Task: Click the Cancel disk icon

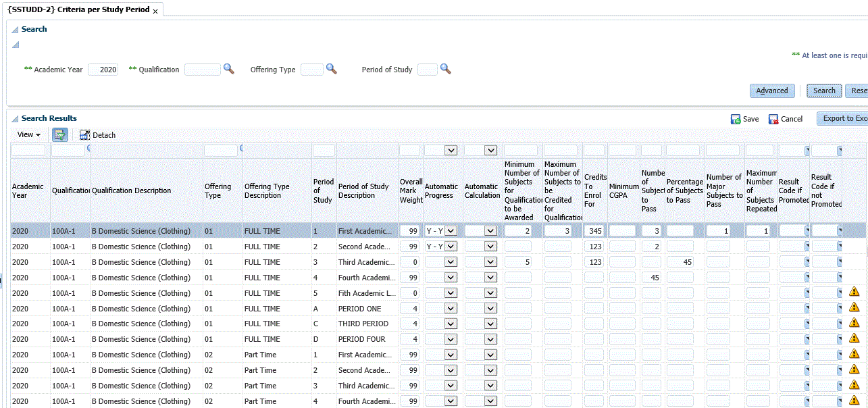Action: [x=773, y=119]
